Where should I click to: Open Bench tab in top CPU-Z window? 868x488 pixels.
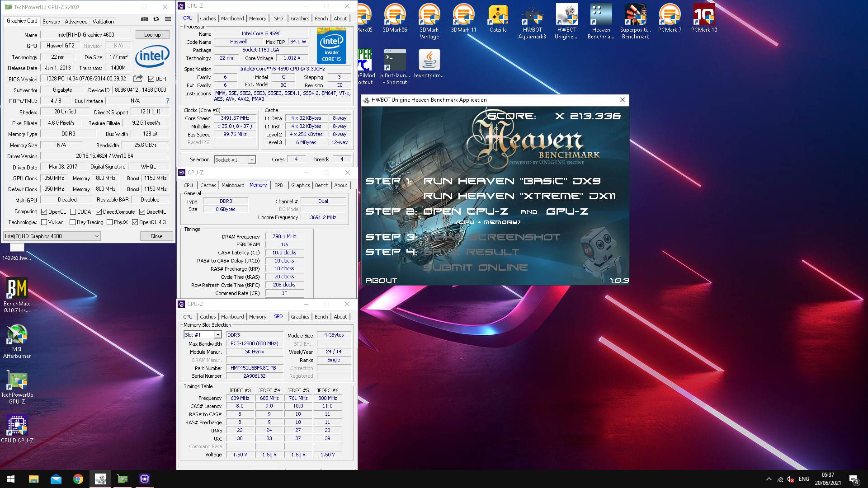tap(321, 19)
